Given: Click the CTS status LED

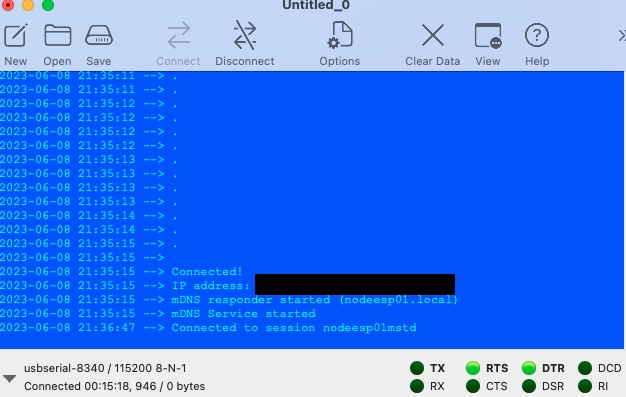Looking at the screenshot, I should coord(473,386).
